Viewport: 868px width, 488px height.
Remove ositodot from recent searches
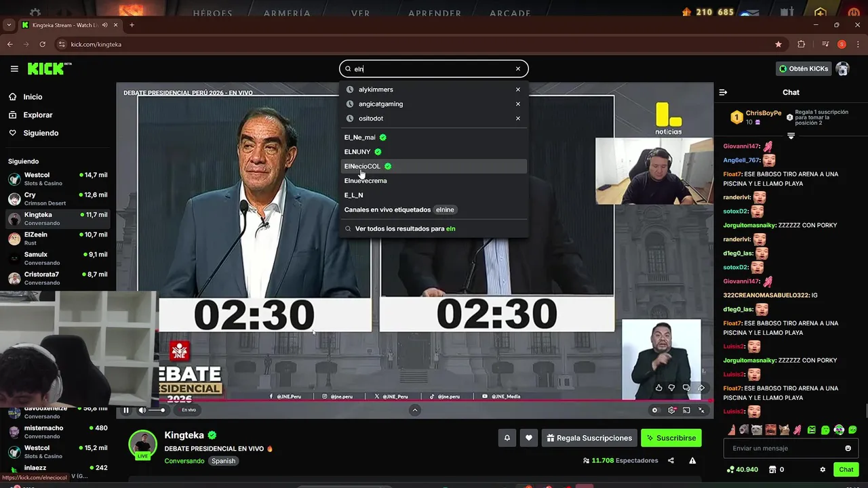pyautogui.click(x=518, y=118)
